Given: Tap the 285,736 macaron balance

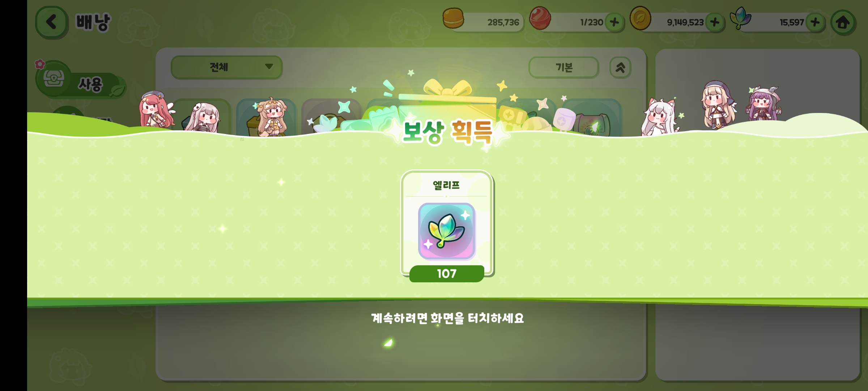Looking at the screenshot, I should 503,22.
